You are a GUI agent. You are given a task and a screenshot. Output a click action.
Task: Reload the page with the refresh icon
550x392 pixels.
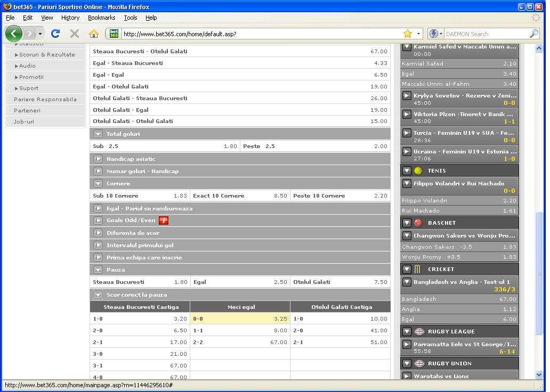point(55,34)
